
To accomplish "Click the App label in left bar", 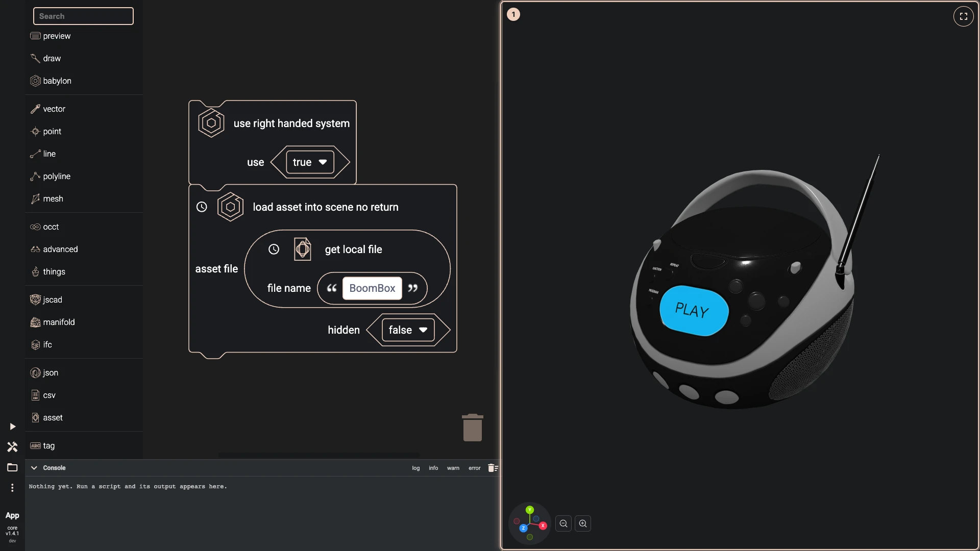I will (12, 515).
